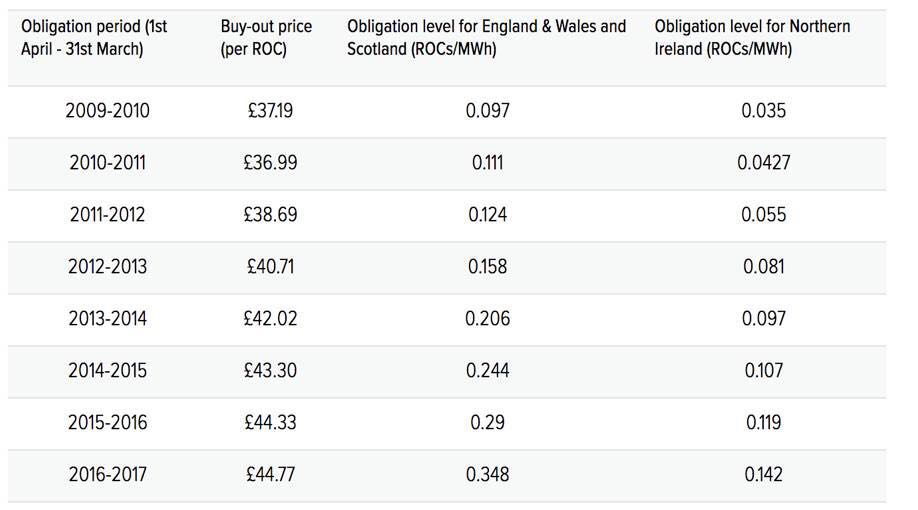Click the 2010-2011 row label
This screenshot has height=510, width=918.
(107, 162)
